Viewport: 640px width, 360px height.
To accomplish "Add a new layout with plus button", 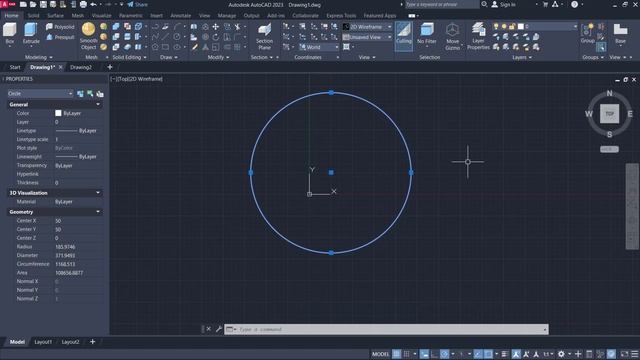I will 93,342.
